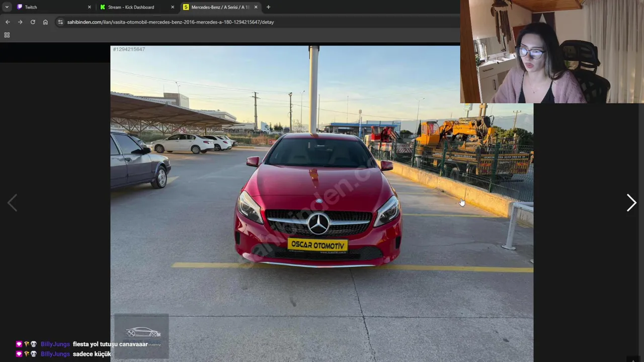Switch to Stream - Kick Dashboard tab
Image resolution: width=644 pixels, height=362 pixels.
tap(137, 7)
